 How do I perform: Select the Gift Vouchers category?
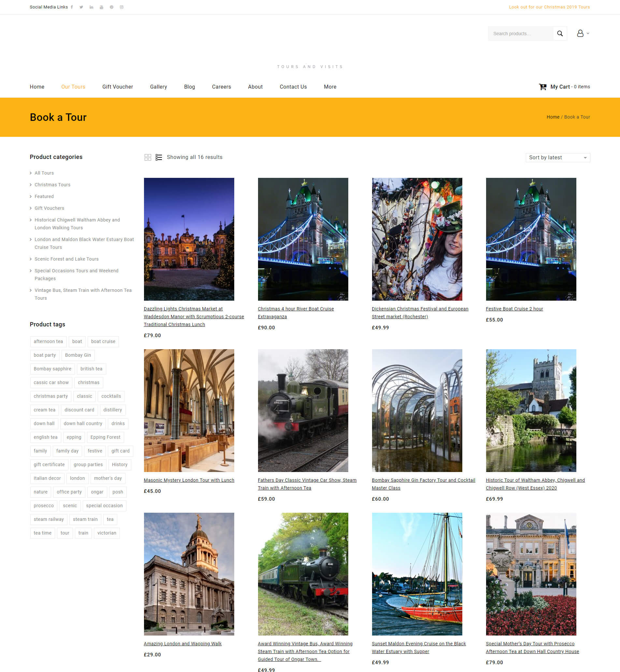coord(49,208)
